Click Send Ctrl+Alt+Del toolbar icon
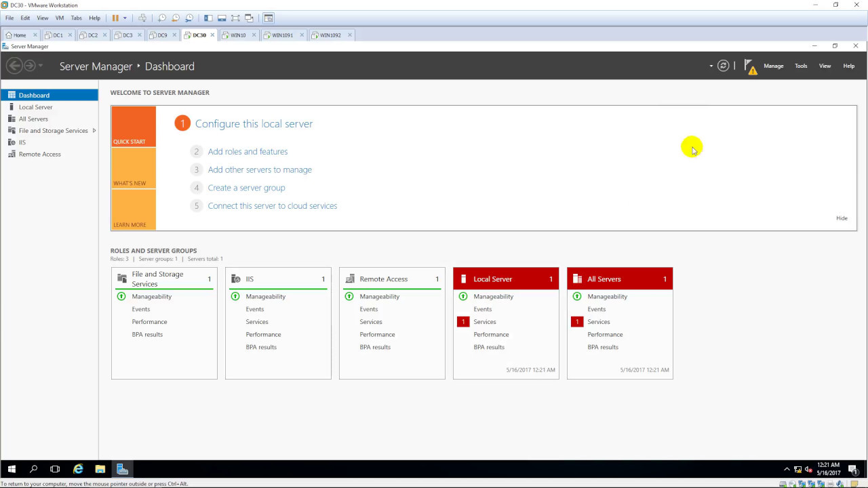The image size is (868, 488). coord(142,18)
